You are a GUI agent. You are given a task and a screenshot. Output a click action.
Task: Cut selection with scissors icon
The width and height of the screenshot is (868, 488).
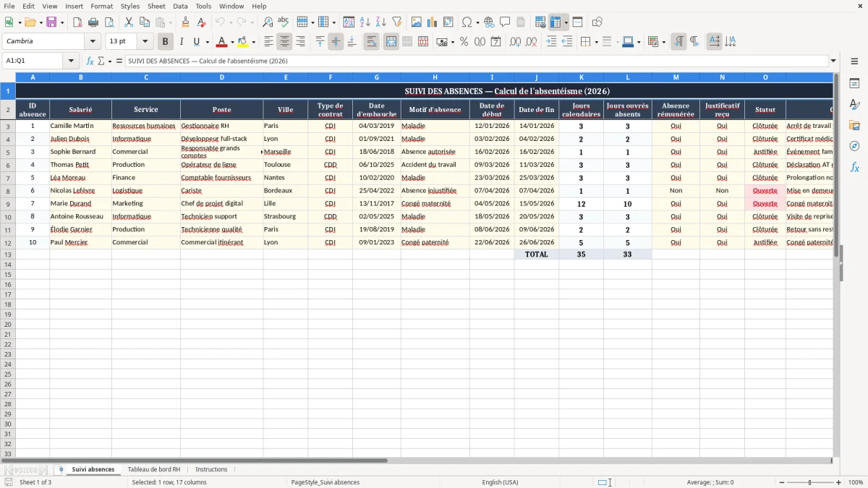click(129, 22)
